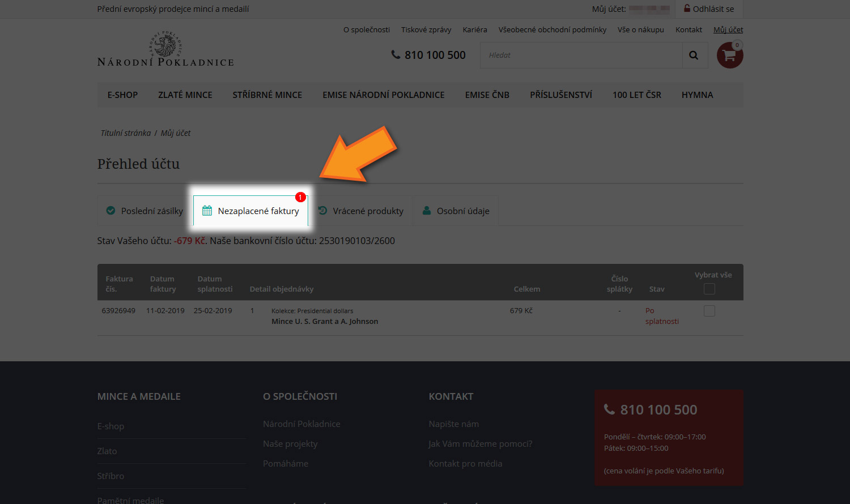Open the PŘÍSLUŠENSTVÍ menu
The width and height of the screenshot is (850, 504).
(x=561, y=95)
